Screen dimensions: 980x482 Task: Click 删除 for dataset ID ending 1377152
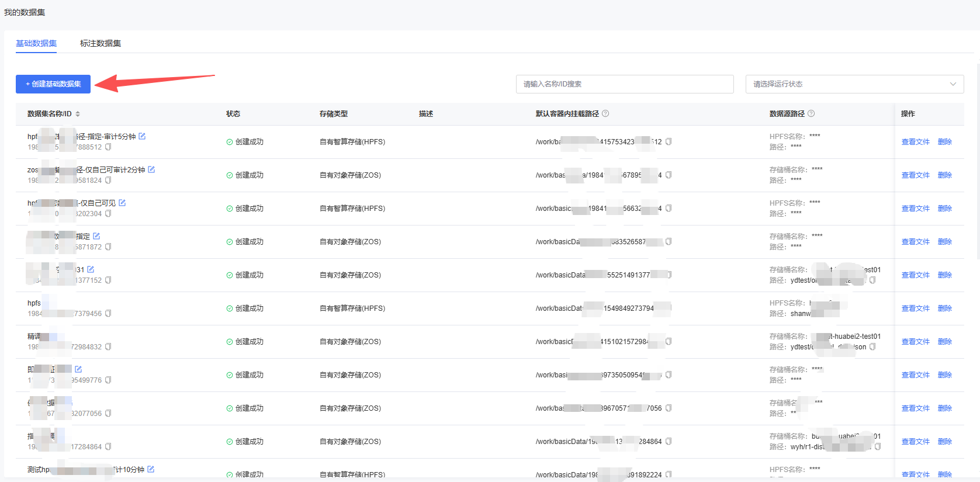944,275
